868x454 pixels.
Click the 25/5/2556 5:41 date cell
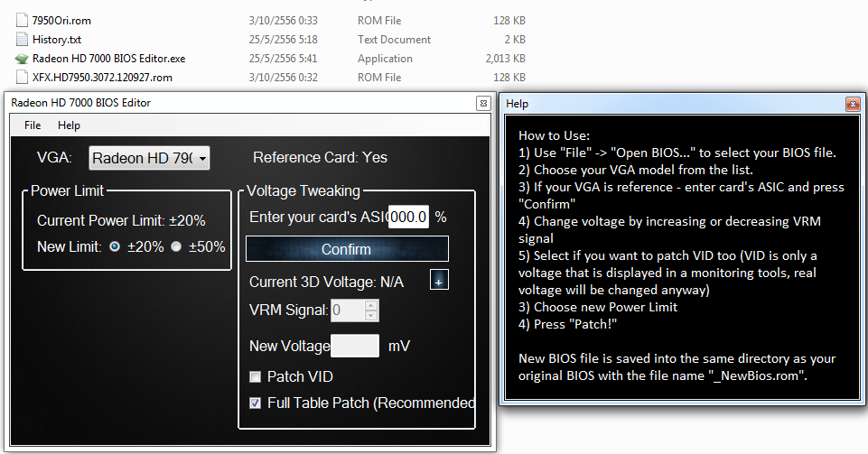pyautogui.click(x=283, y=58)
